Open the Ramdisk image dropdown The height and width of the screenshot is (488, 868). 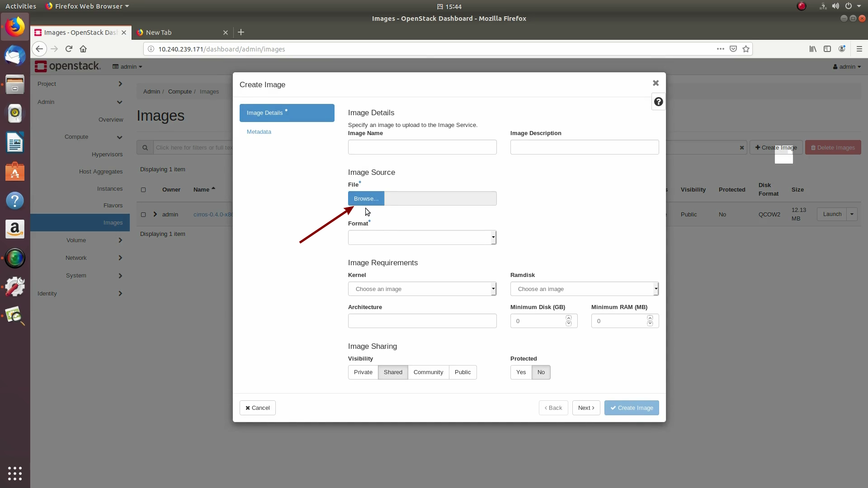coord(584,289)
